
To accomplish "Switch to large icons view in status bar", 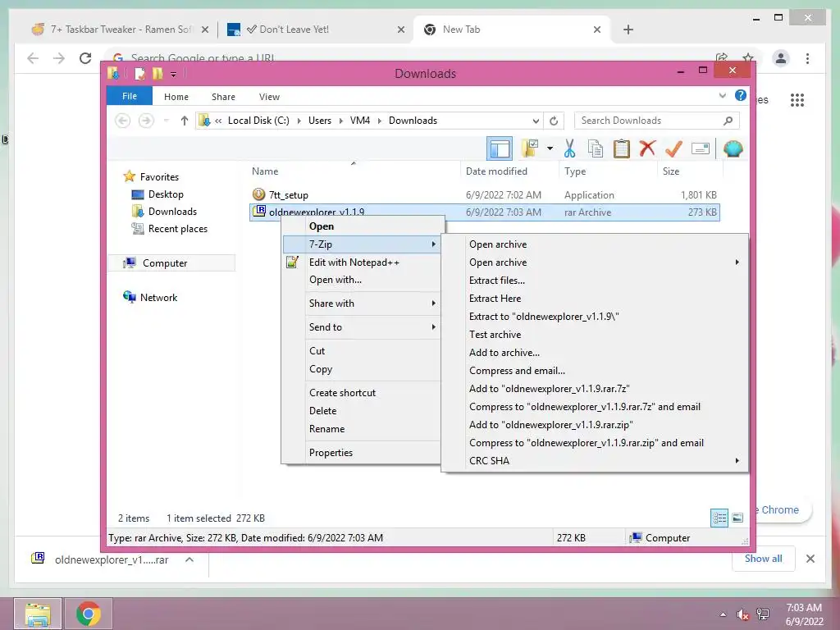I will (x=737, y=518).
